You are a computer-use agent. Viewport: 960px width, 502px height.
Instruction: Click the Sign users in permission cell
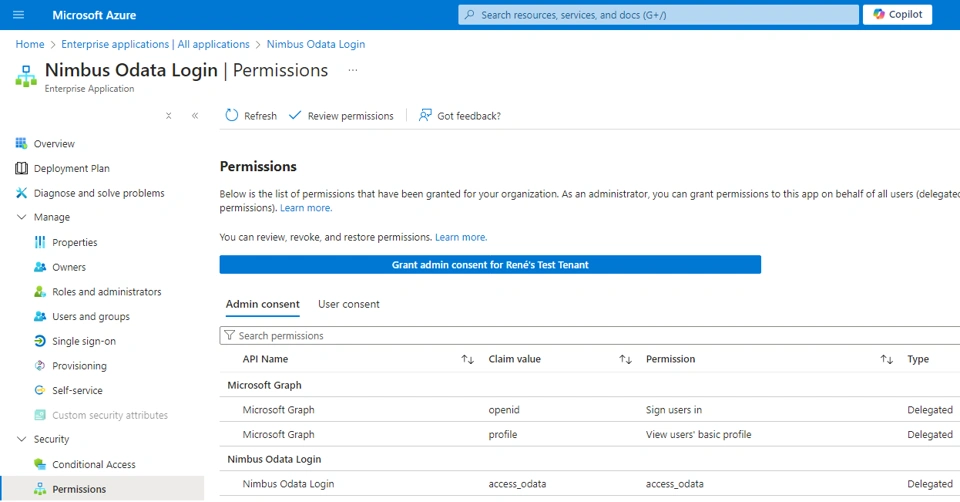click(673, 410)
